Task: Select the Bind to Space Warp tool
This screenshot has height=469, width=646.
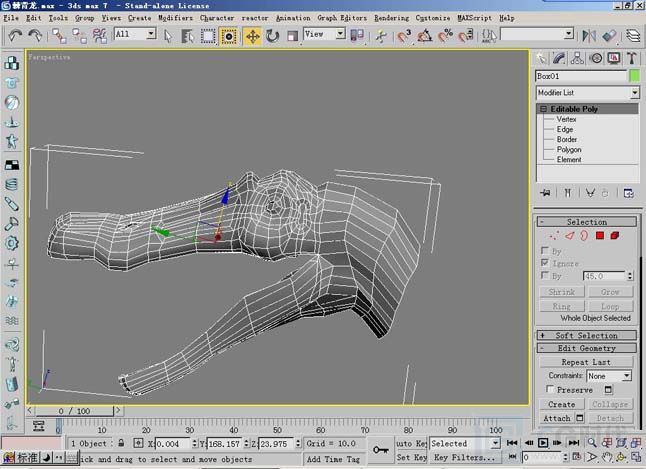Action: [99, 36]
